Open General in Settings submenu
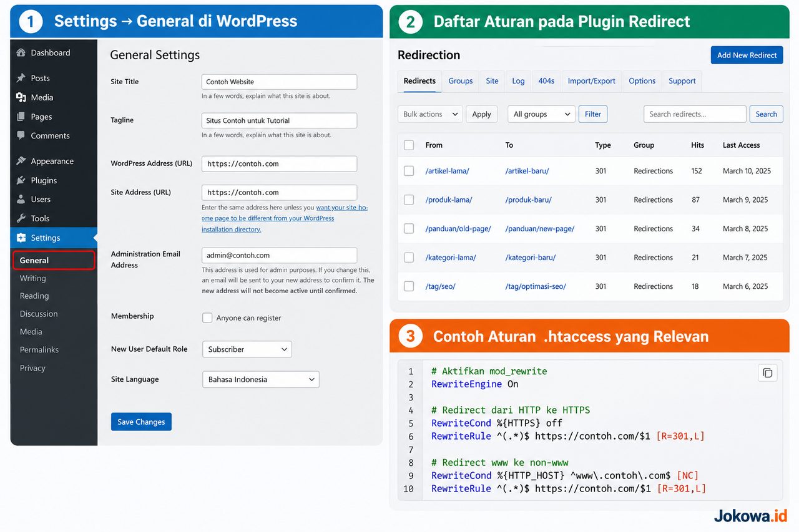The image size is (799, 532). tap(54, 260)
